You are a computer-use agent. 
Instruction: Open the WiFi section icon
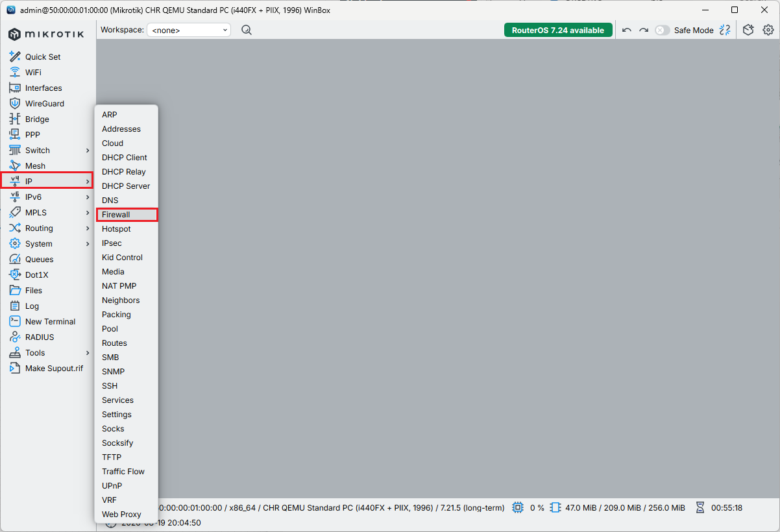15,72
